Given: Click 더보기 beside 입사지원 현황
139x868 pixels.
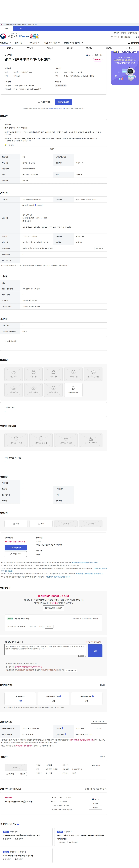Looking at the screenshot, I should [103, 685].
